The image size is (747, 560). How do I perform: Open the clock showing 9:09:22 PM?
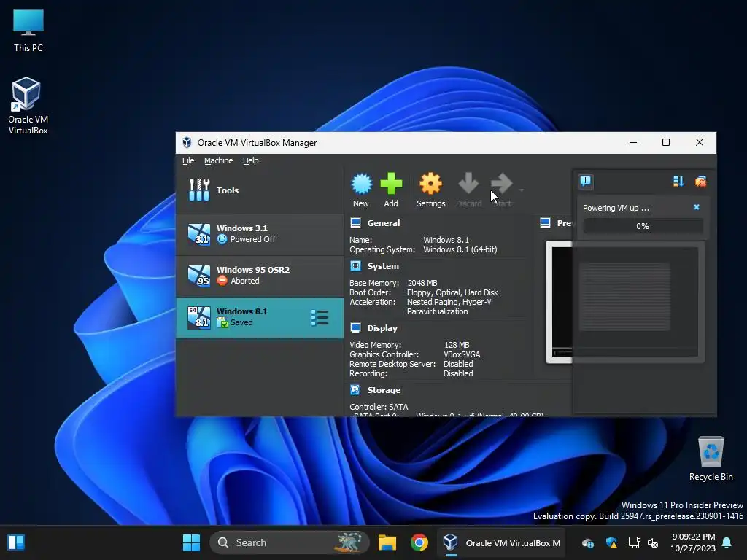(693, 542)
